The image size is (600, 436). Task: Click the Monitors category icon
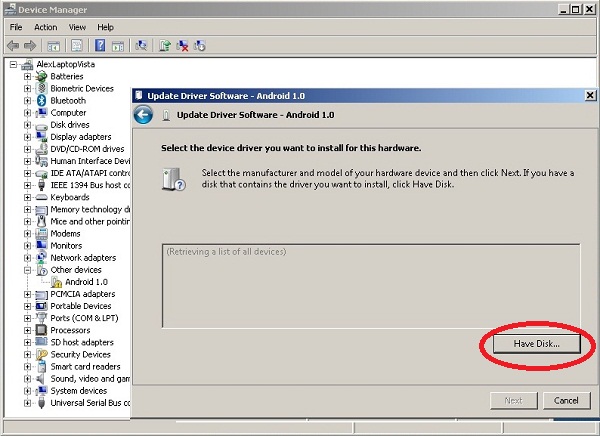coord(41,245)
